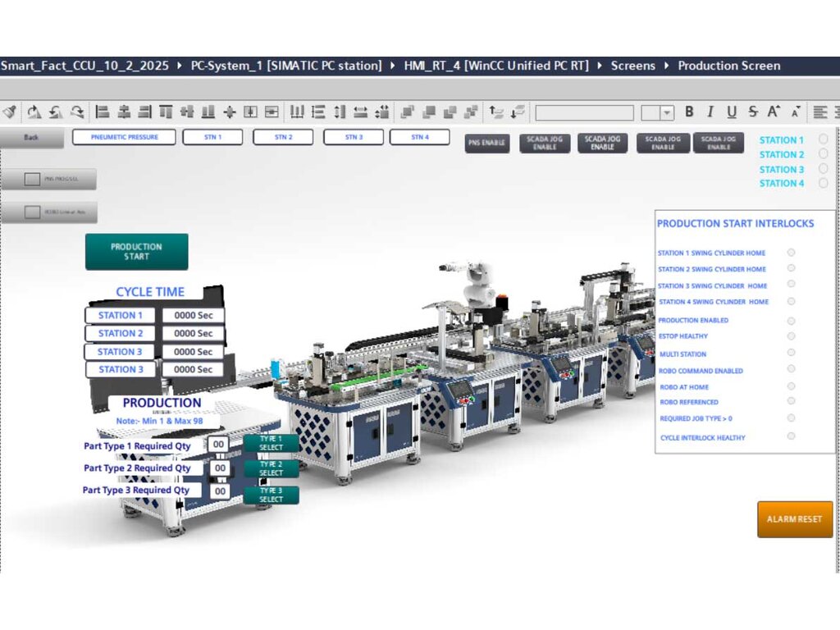Click ESTOP HEALTHY interlock indicator

tap(792, 336)
